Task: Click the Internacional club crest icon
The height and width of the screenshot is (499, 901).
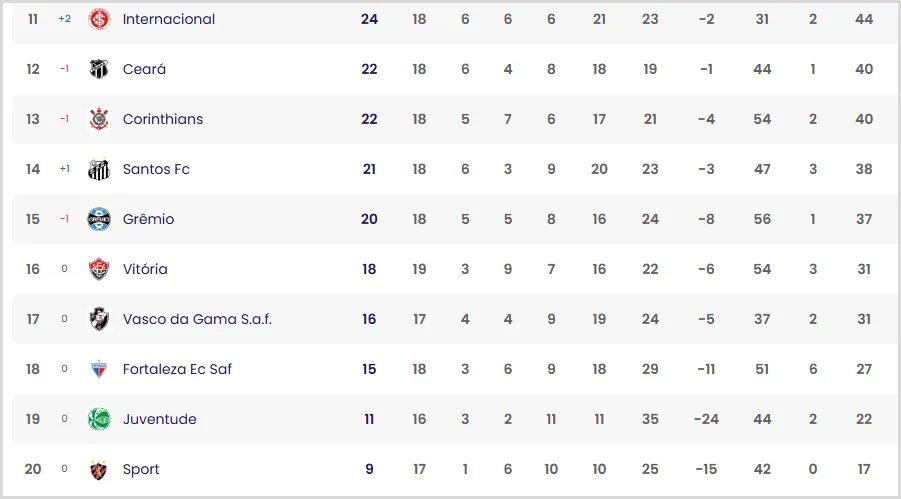Action: [99, 19]
